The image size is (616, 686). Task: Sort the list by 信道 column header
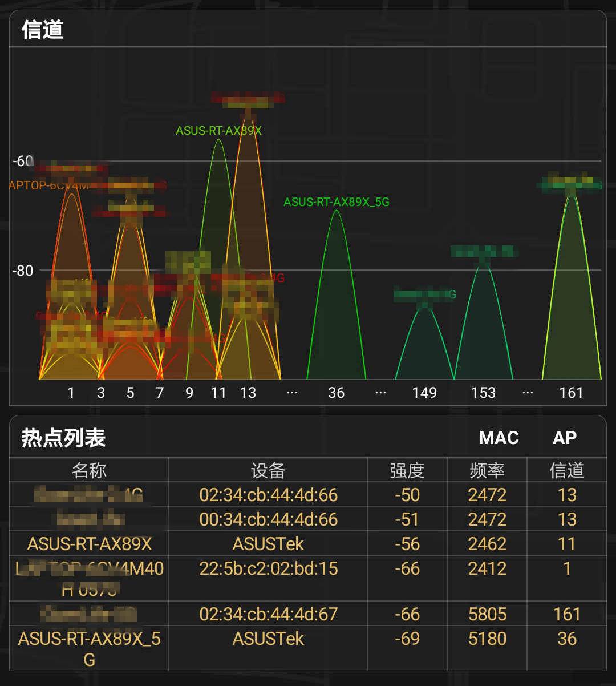(568, 470)
